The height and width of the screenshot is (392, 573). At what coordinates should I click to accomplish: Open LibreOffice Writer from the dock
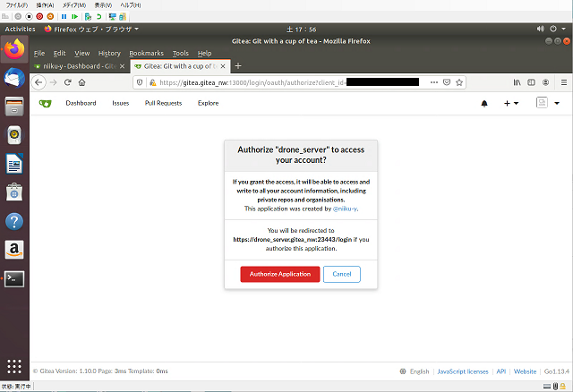14,164
